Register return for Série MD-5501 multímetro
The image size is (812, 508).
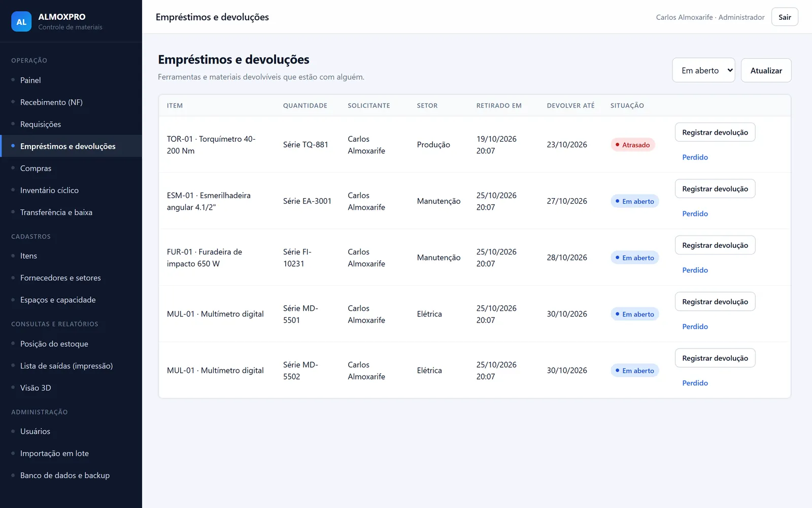click(715, 301)
